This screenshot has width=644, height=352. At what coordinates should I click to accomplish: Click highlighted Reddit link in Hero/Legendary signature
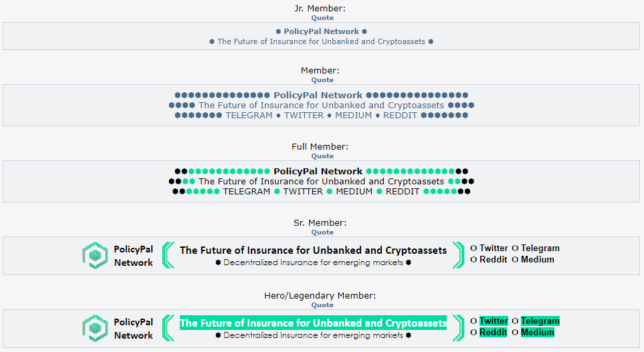494,333
